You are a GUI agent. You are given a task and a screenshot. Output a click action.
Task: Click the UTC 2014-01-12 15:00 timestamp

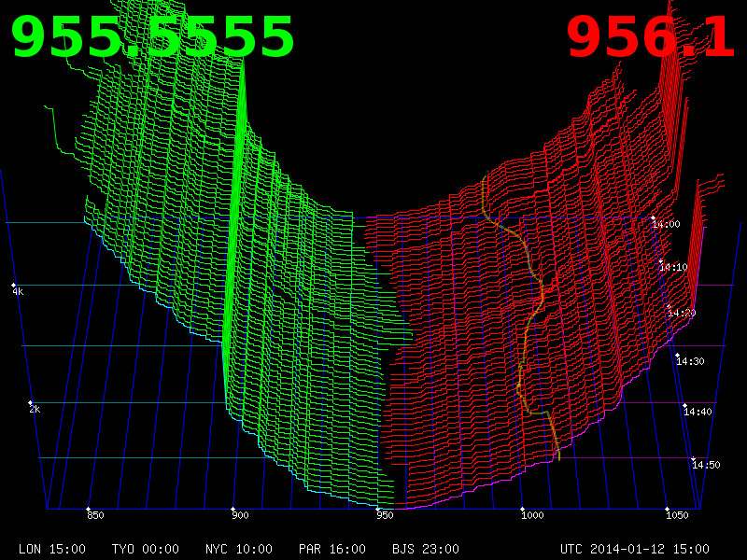click(634, 549)
